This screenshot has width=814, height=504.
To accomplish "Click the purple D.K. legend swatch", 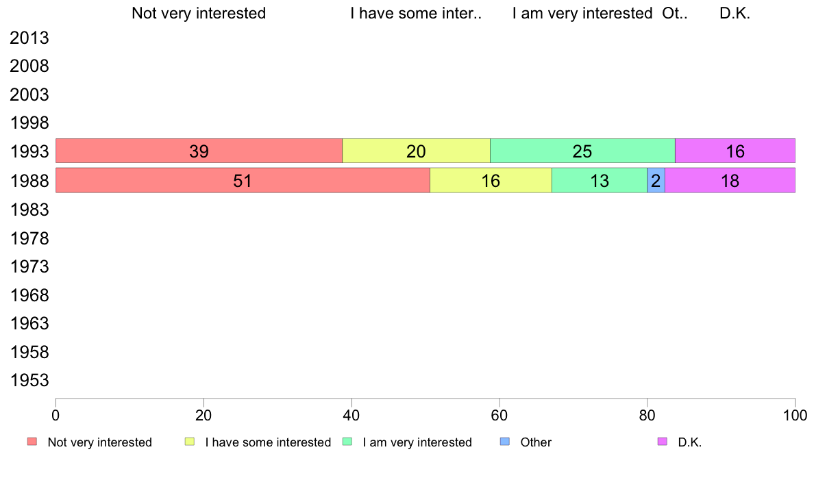I will point(663,442).
